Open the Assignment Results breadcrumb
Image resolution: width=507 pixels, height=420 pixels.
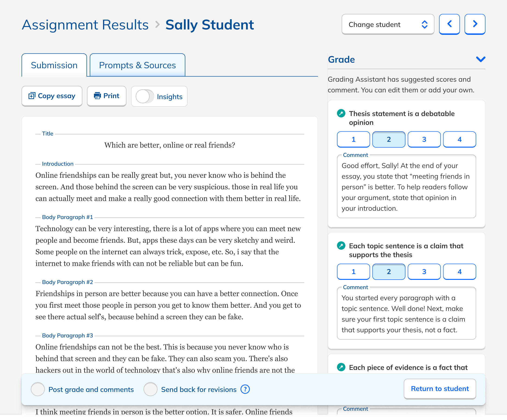point(85,25)
